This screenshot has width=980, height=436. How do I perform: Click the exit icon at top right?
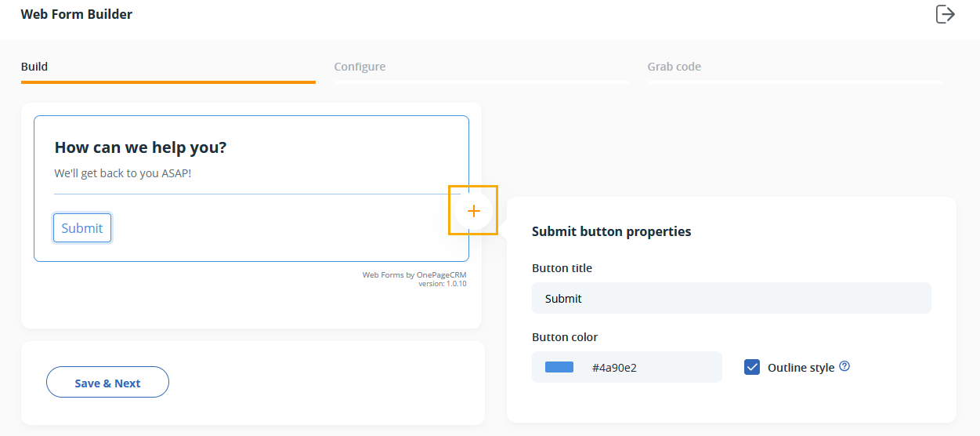point(946,14)
